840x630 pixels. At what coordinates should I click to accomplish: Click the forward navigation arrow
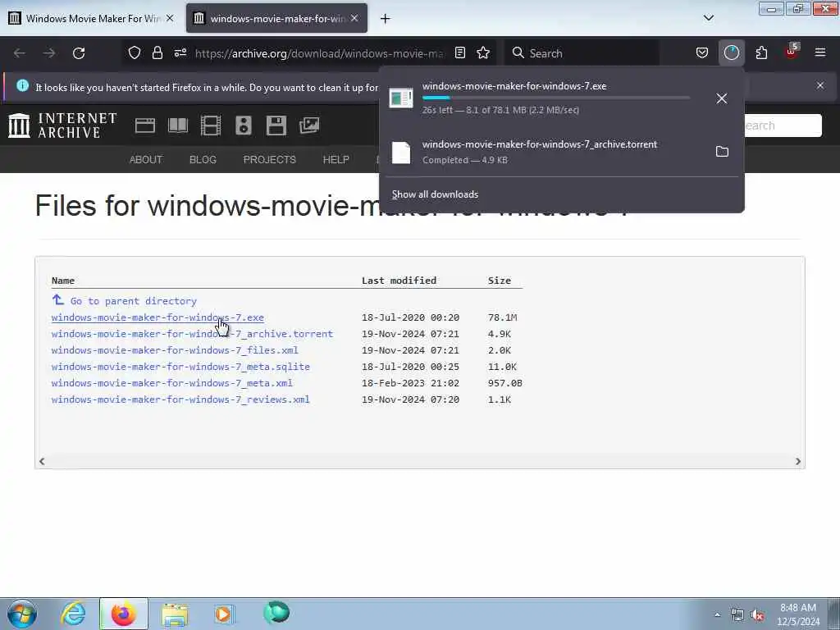pos(49,53)
